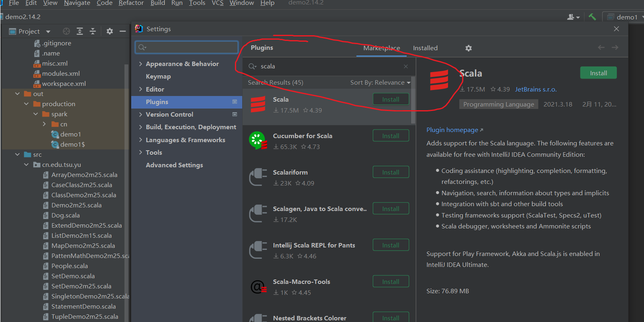Click the project-level marker beside Plugins
The height and width of the screenshot is (322, 644).
pyautogui.click(x=235, y=102)
